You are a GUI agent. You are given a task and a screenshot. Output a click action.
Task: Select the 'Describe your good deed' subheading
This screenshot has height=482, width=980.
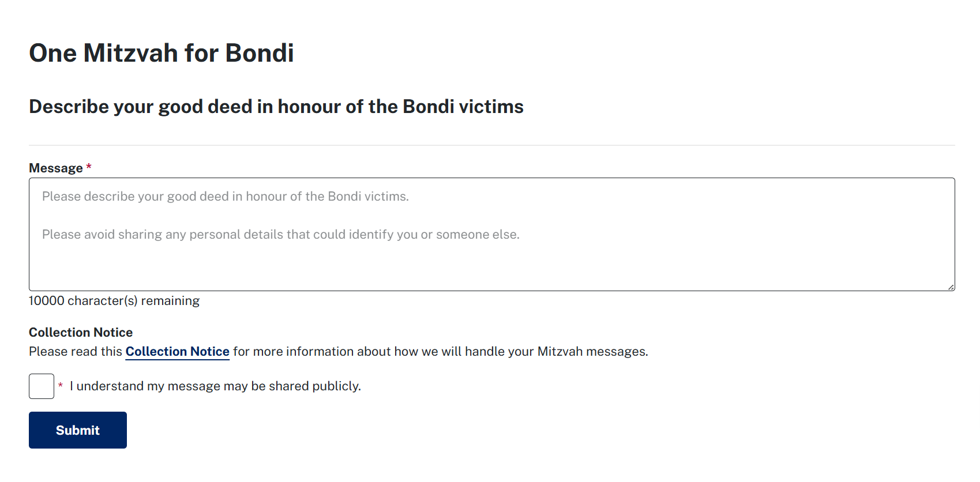pyautogui.click(x=276, y=106)
